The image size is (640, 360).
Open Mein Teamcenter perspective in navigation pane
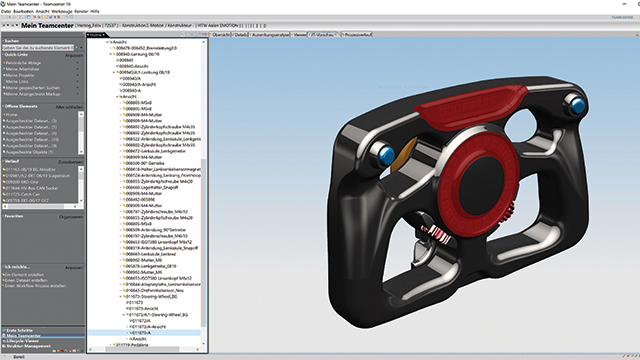tap(23, 336)
